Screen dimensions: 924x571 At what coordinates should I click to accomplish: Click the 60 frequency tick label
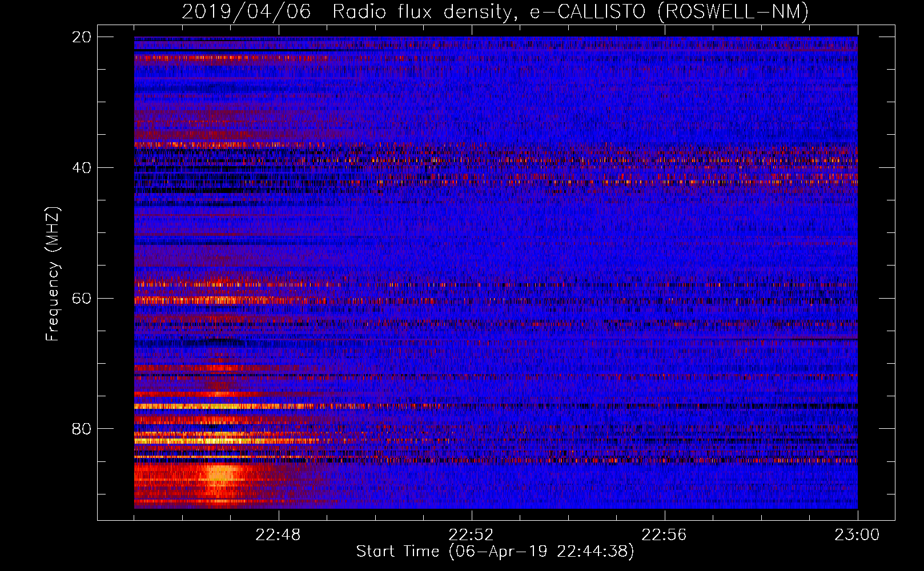click(x=82, y=299)
